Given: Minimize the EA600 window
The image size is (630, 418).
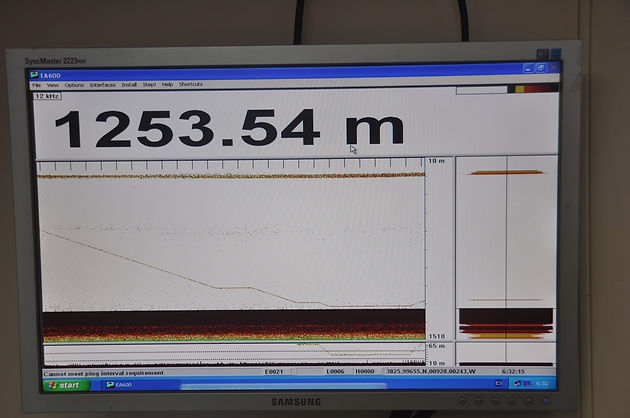Looking at the screenshot, I should point(529,68).
